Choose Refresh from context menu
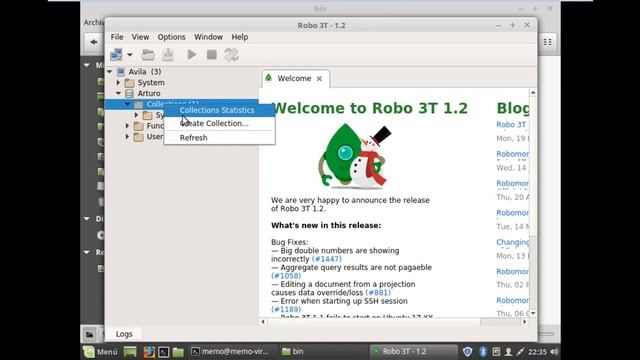 220,138
